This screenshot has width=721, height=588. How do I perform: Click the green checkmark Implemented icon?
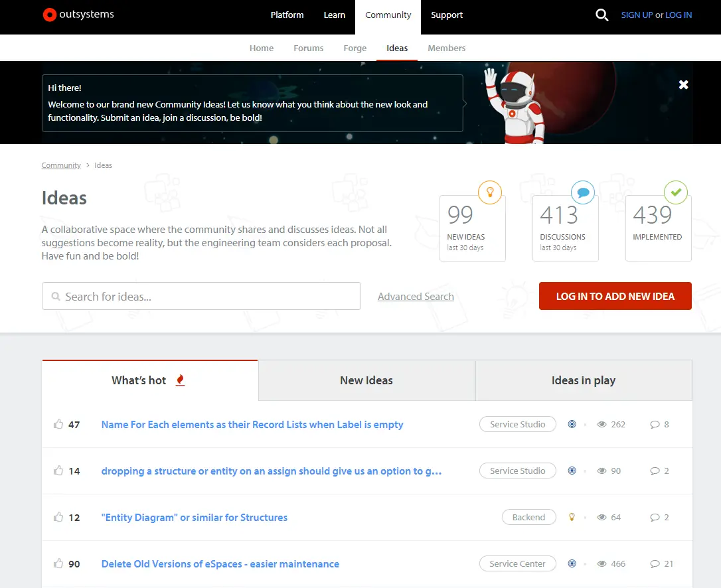(676, 192)
